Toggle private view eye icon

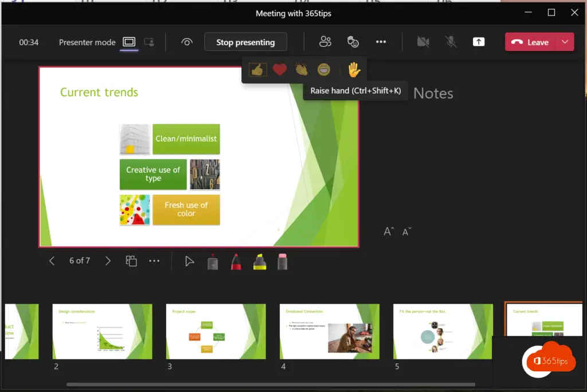[186, 42]
